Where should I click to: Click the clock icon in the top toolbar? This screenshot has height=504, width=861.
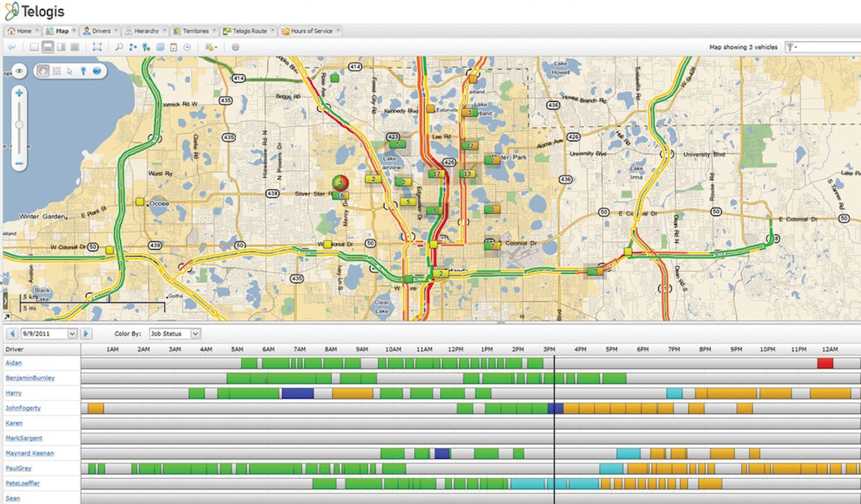point(187,47)
